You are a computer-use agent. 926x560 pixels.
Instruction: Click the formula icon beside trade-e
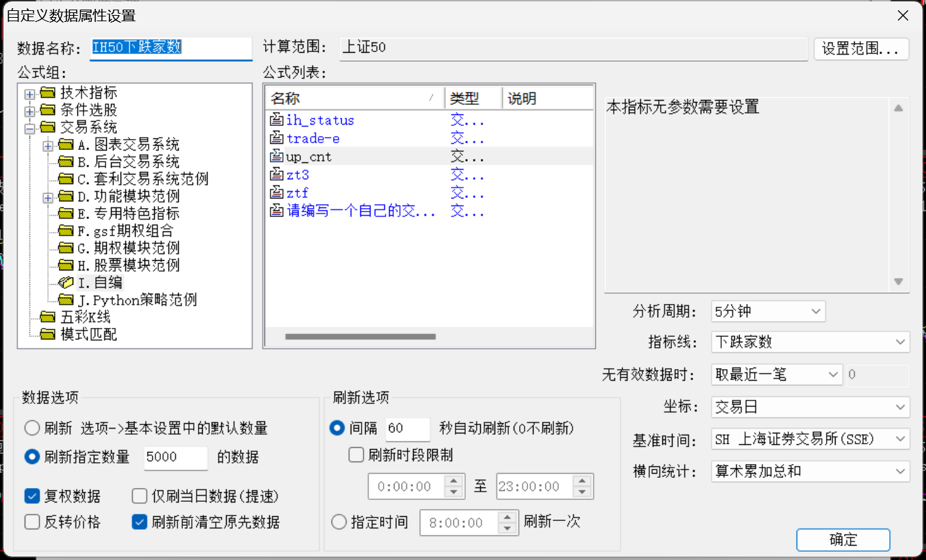(x=277, y=138)
